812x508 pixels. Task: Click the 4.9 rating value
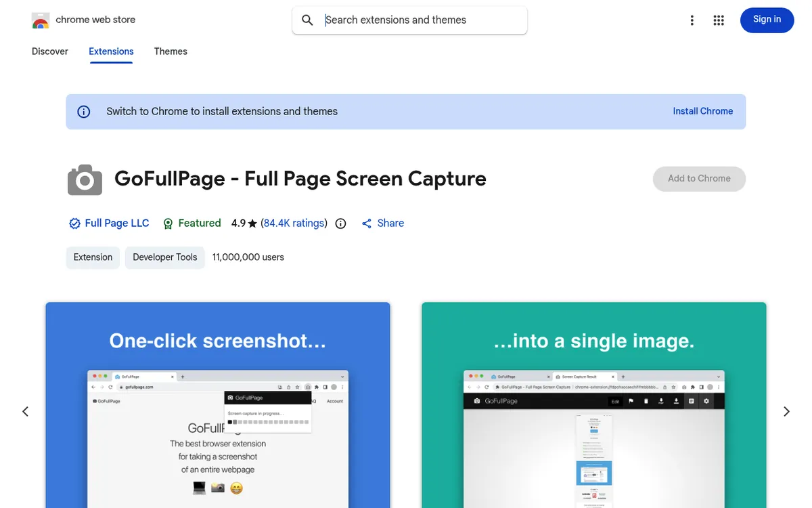click(238, 224)
